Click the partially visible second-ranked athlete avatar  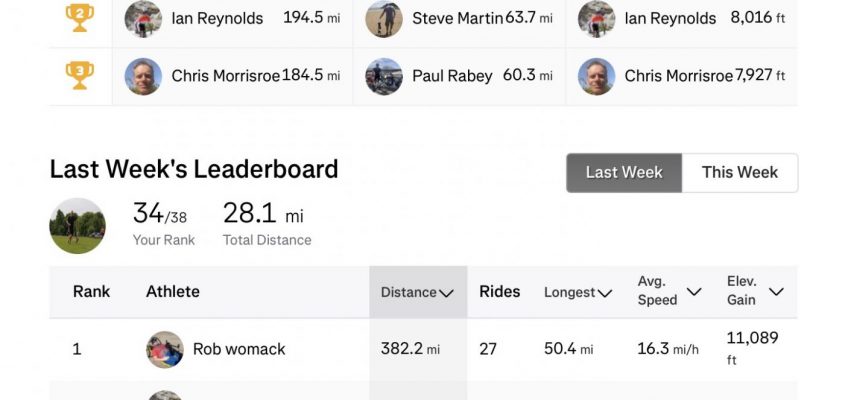click(165, 395)
